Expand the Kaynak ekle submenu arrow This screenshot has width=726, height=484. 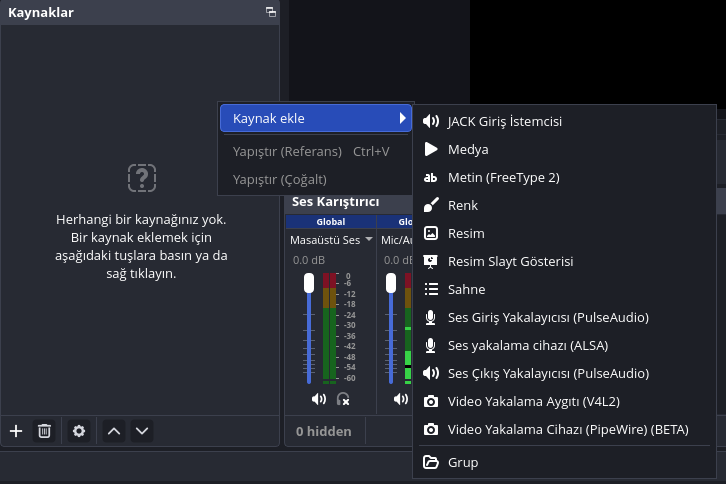point(402,119)
